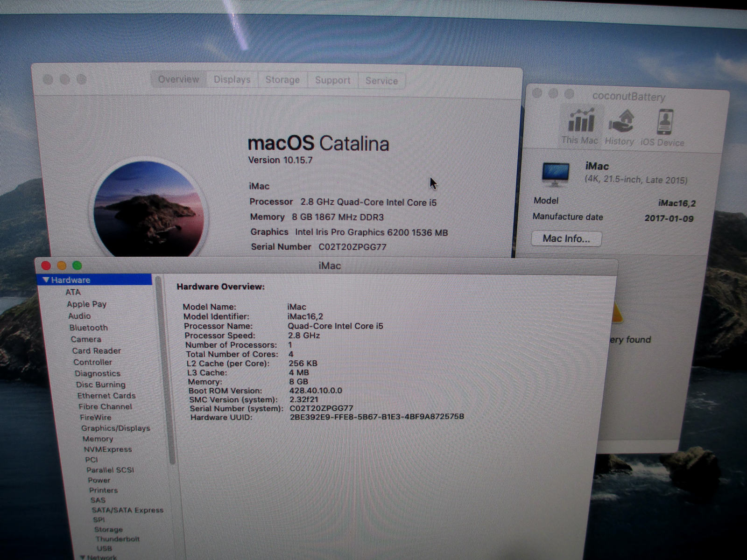The image size is (747, 560).
Task: Select ATA in hardware list
Action: (73, 292)
